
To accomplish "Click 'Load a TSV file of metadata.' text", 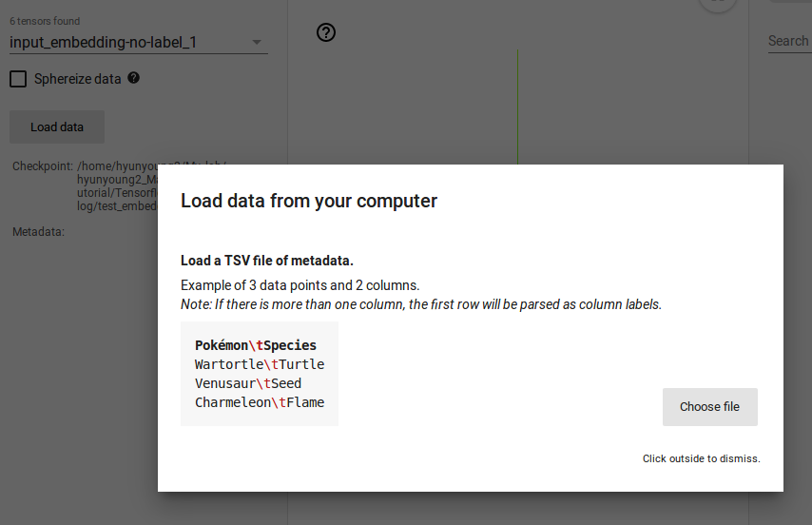I will click(266, 261).
